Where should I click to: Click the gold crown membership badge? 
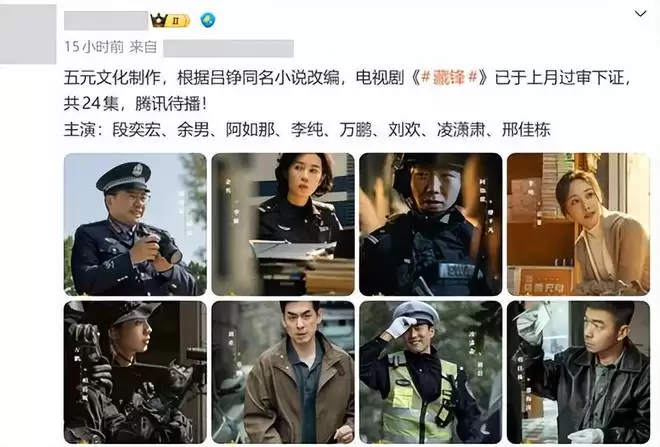[x=170, y=20]
